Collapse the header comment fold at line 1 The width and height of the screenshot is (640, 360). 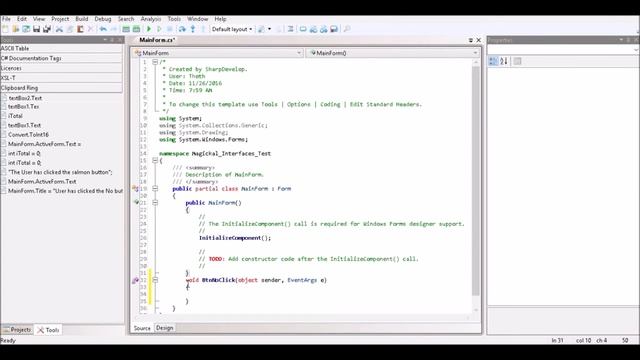tap(155, 62)
